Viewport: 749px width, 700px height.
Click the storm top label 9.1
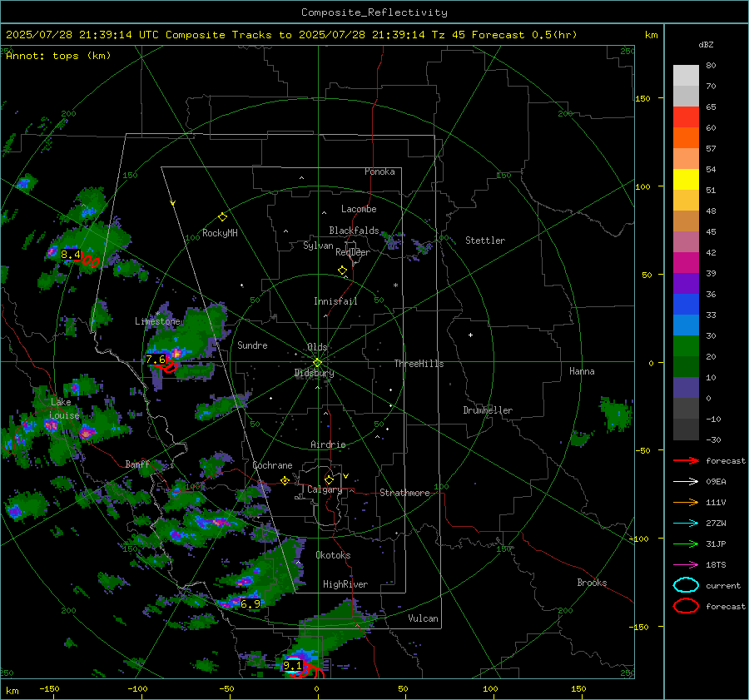coord(292,666)
